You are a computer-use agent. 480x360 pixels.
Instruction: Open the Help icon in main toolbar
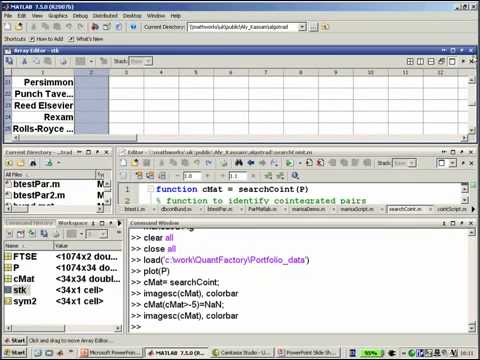(133, 27)
